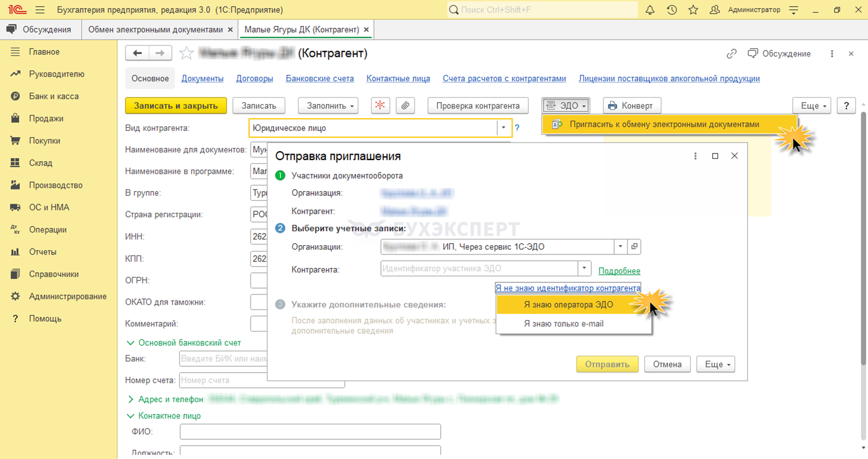Image resolution: width=868 pixels, height=459 pixels.
Task: Click the red 1SPARK risks icon button
Action: (380, 105)
